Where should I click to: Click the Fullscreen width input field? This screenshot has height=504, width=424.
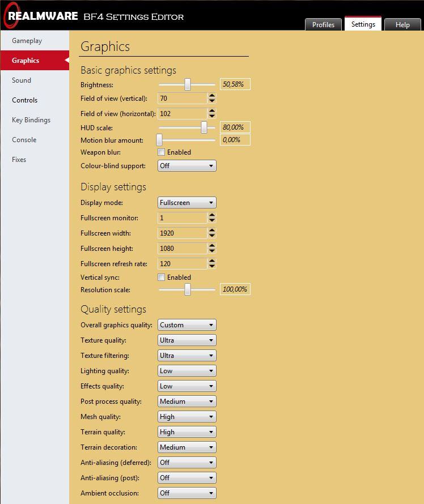[x=182, y=233]
